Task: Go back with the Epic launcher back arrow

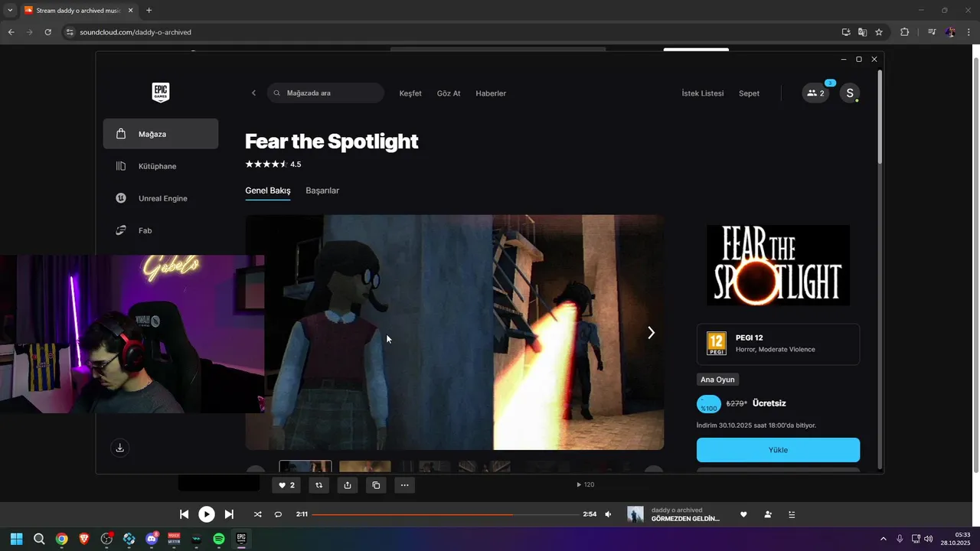Action: pyautogui.click(x=253, y=93)
